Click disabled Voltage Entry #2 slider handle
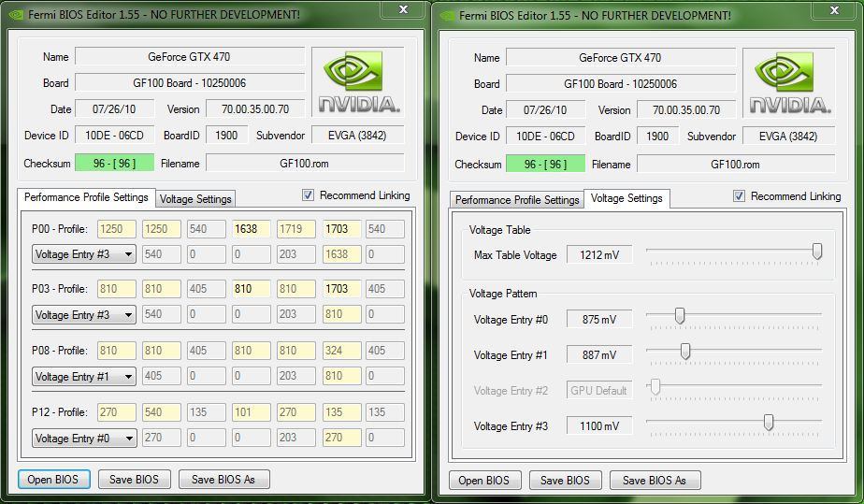Viewport: 864px width, 504px height. coord(655,387)
